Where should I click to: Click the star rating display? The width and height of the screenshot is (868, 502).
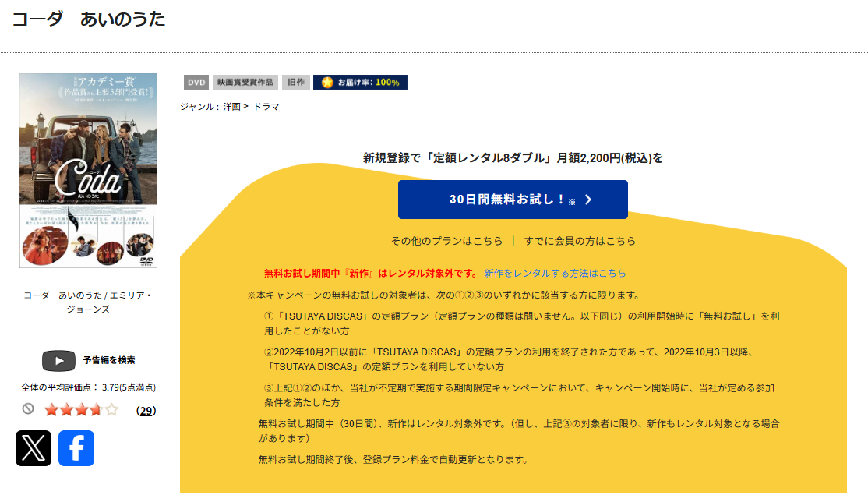pyautogui.click(x=81, y=410)
